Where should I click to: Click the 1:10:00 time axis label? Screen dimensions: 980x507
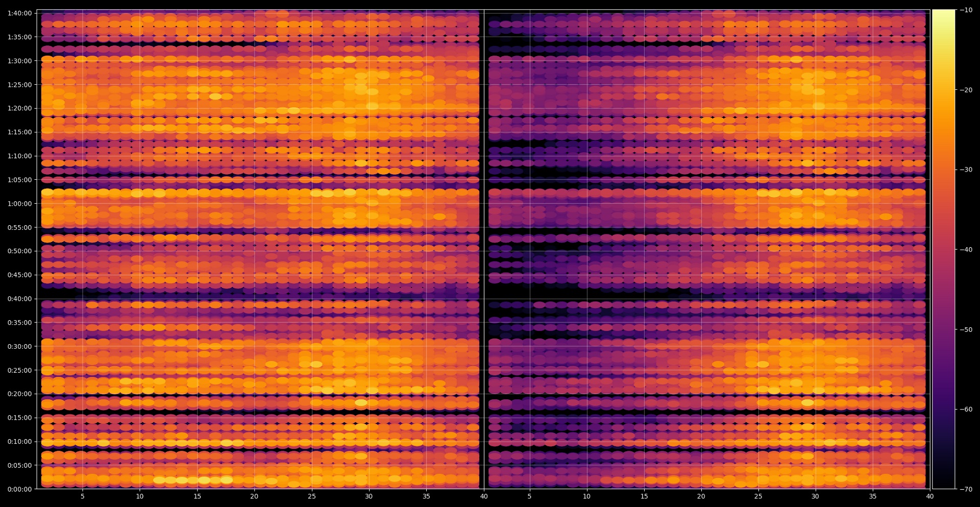(19, 156)
